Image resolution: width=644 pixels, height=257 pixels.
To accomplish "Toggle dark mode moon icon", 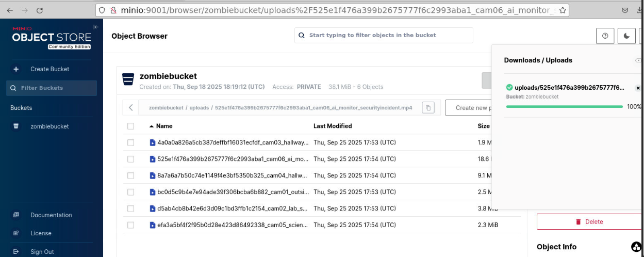I will coord(626,36).
